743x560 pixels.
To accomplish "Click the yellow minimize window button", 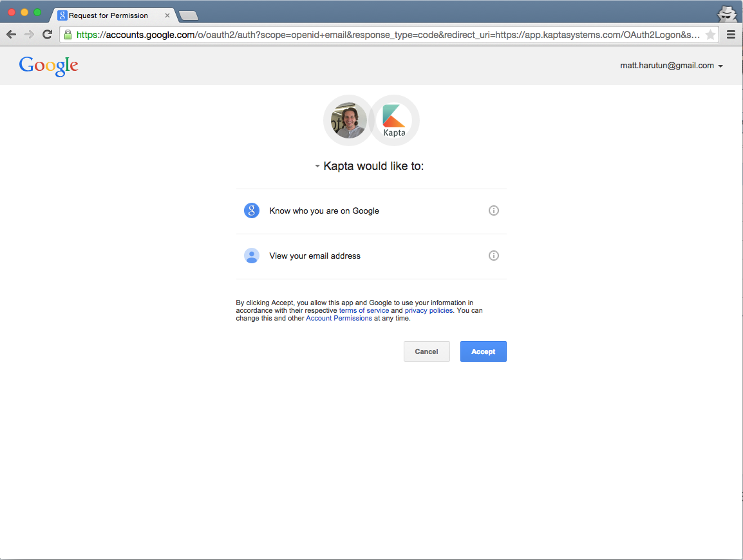I will tap(24, 12).
